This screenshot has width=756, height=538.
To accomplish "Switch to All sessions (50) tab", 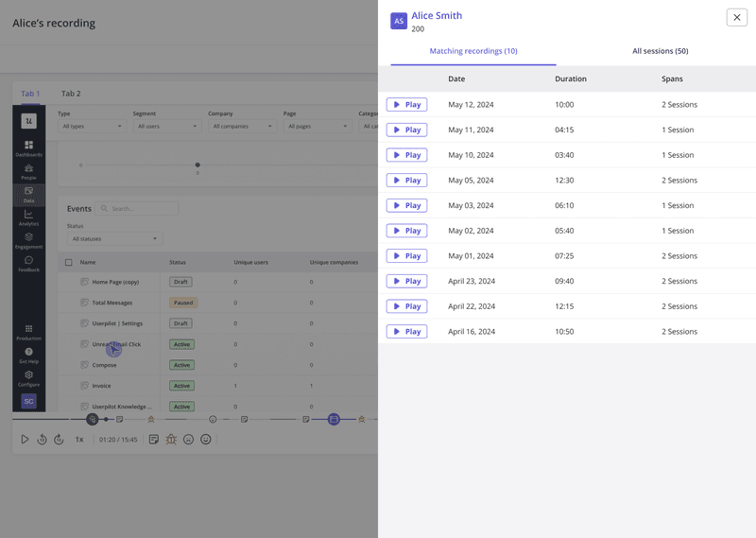I will pyautogui.click(x=660, y=51).
